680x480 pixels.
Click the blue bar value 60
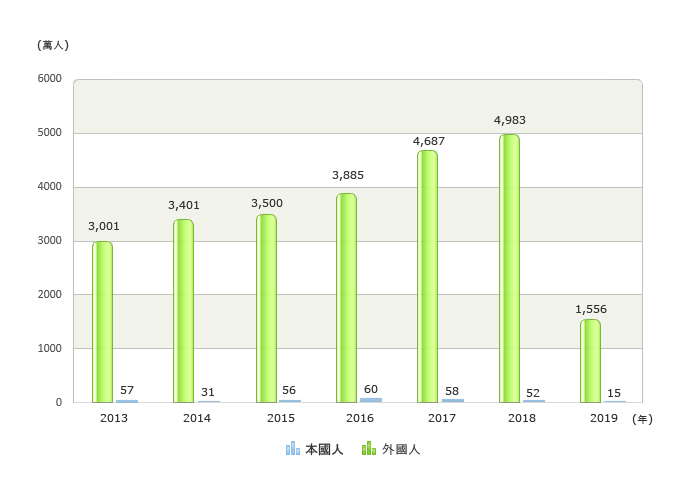[371, 389]
